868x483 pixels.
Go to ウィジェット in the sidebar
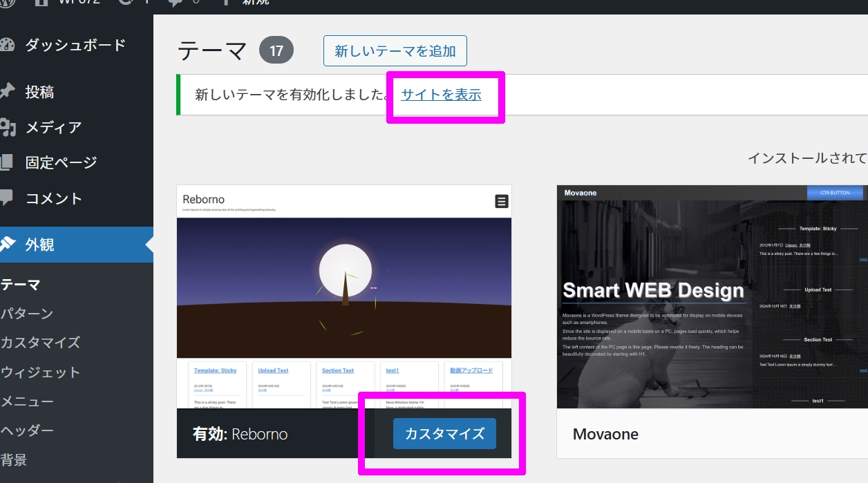click(x=40, y=372)
